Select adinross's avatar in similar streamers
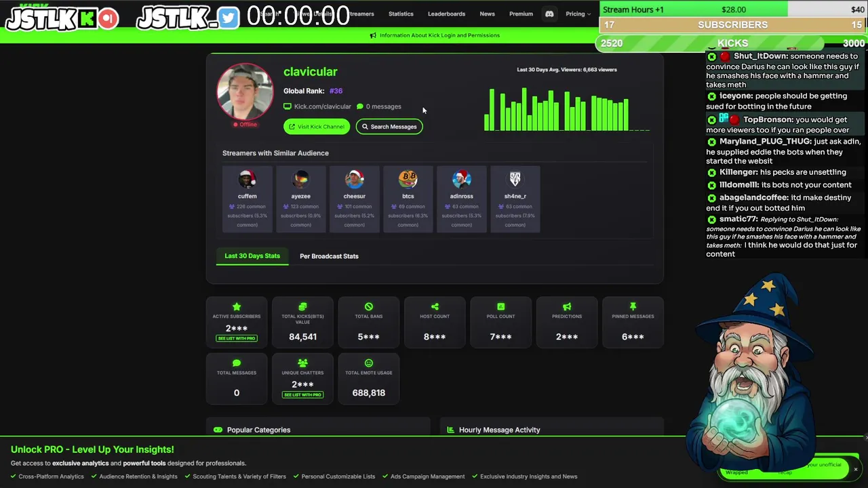This screenshot has width=868, height=488. point(461,179)
